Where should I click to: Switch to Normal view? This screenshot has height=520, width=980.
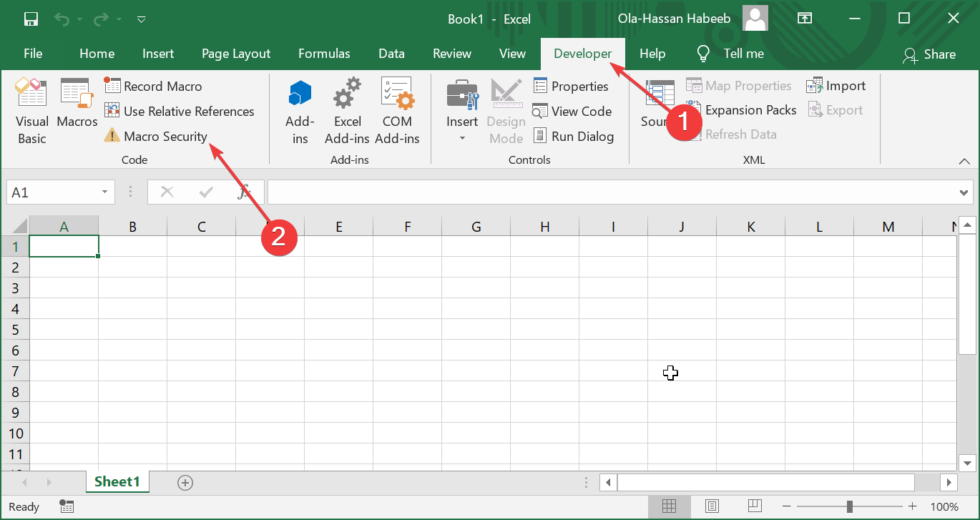tap(670, 506)
